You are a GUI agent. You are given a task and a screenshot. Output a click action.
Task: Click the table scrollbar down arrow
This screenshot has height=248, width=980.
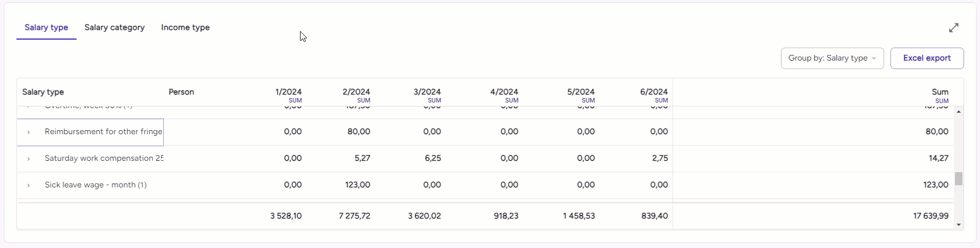pos(959,225)
